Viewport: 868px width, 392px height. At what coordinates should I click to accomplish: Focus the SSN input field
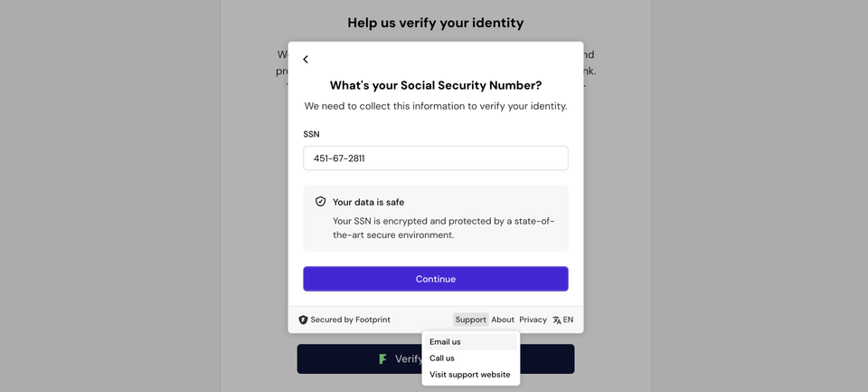[435, 158]
